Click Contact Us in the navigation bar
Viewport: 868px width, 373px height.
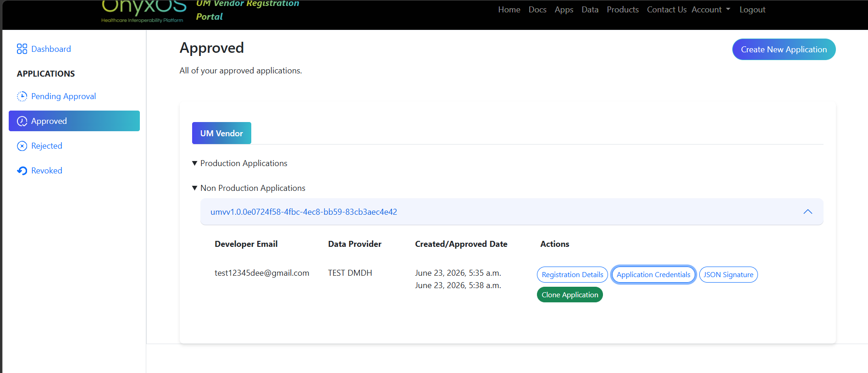pyautogui.click(x=667, y=10)
